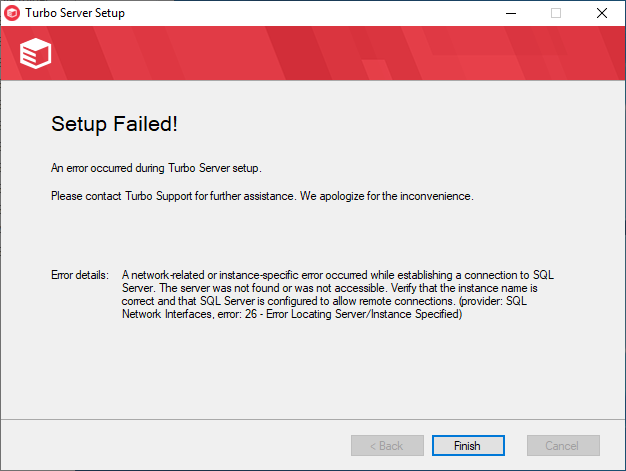Click the disabled Back button
Viewport: 626px width, 471px height.
point(387,446)
